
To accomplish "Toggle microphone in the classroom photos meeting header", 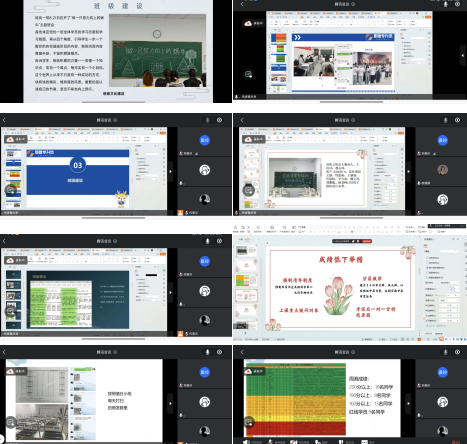I will pos(445,4).
